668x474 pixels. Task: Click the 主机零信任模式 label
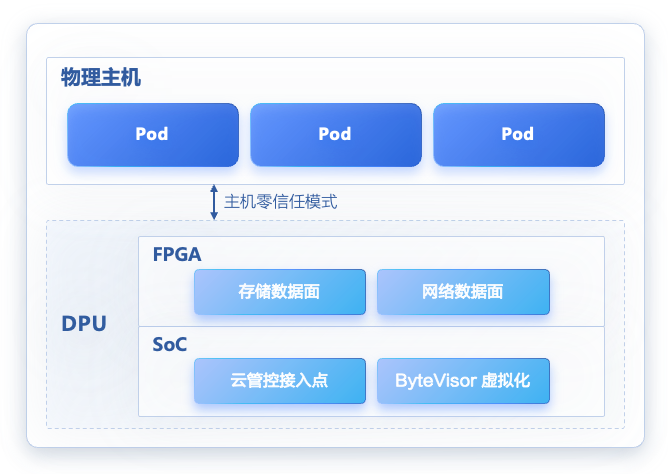click(281, 201)
